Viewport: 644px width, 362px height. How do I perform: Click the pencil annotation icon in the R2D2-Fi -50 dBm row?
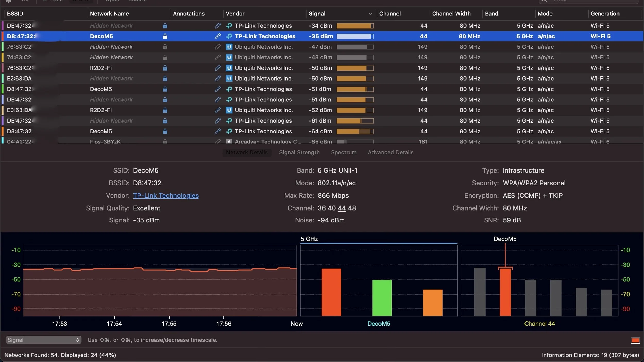tap(218, 68)
